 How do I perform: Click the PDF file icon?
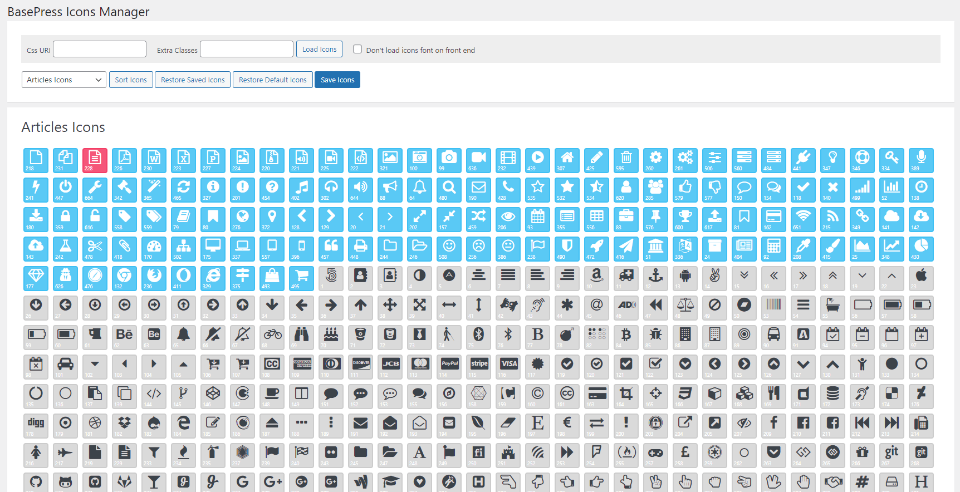[124, 159]
